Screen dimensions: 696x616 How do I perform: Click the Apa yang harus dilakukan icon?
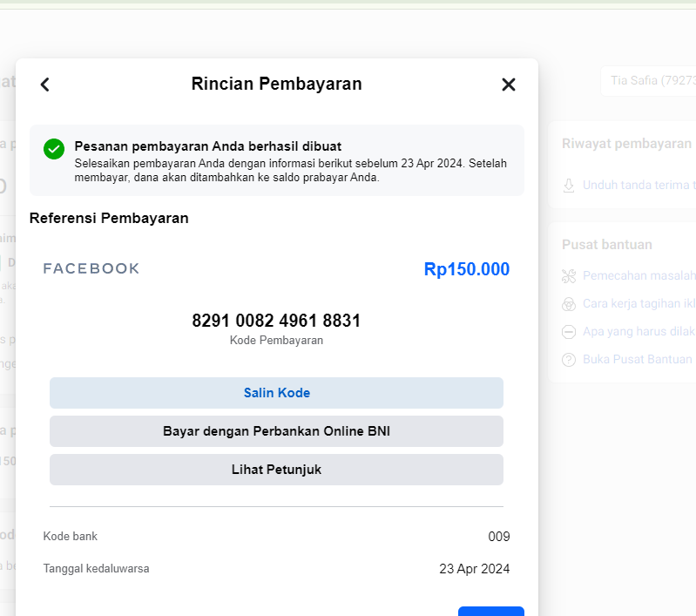(x=569, y=332)
